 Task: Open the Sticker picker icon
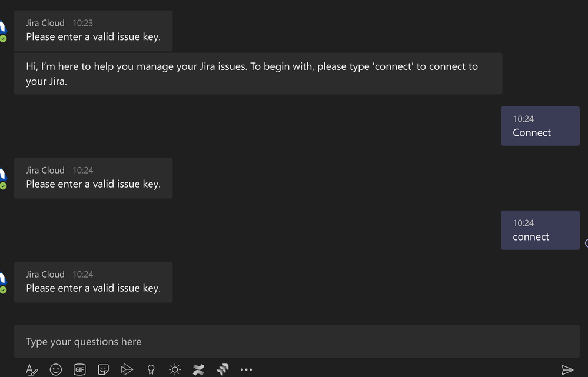[104, 369]
